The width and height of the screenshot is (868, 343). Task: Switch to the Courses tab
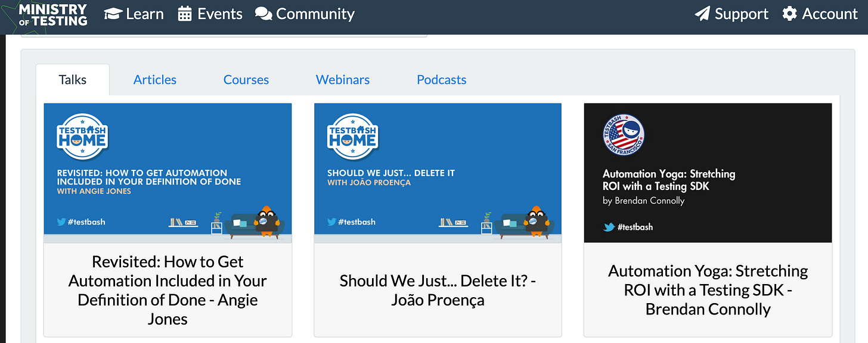pos(246,80)
